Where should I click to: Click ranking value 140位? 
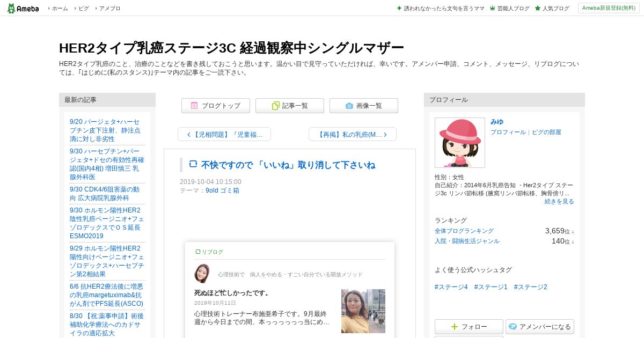(563, 241)
